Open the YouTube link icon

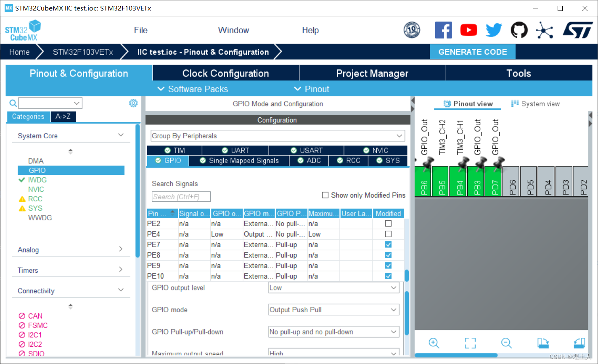point(468,30)
